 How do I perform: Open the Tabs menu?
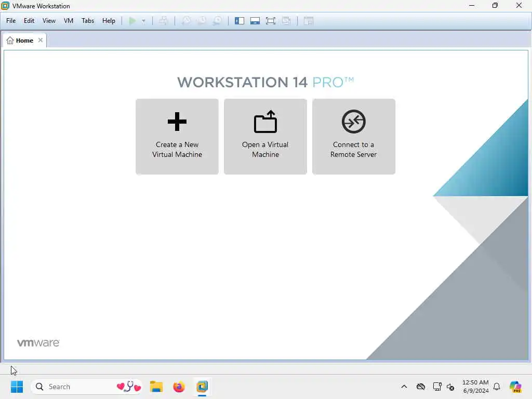(x=88, y=21)
